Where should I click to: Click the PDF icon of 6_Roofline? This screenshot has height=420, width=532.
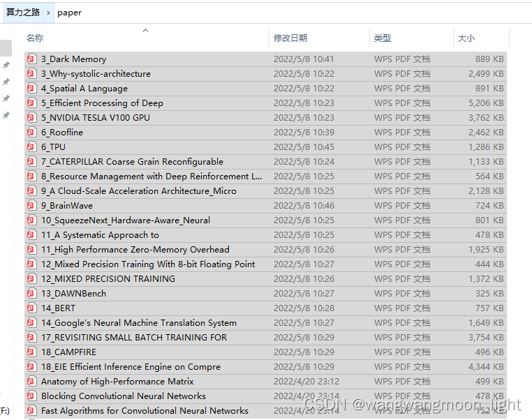click(x=31, y=132)
